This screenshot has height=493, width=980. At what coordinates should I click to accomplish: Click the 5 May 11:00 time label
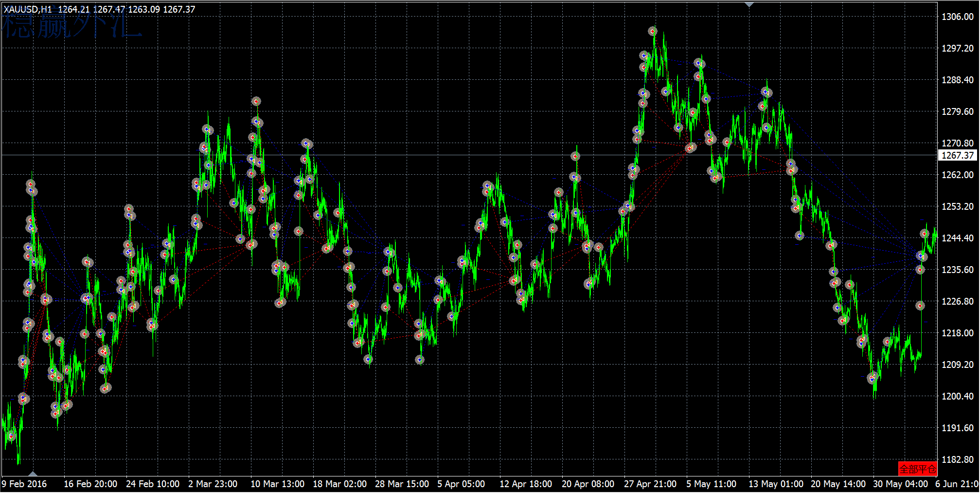[711, 484]
